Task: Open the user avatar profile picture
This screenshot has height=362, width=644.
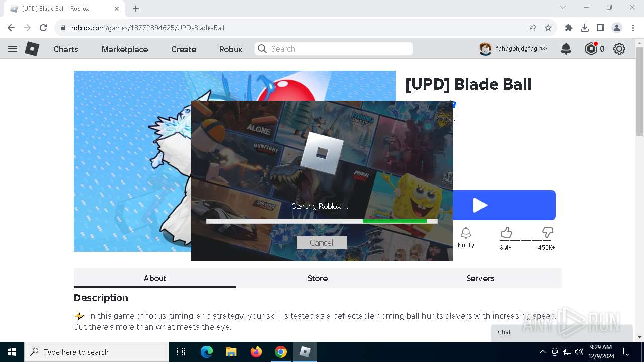Action: [x=485, y=49]
